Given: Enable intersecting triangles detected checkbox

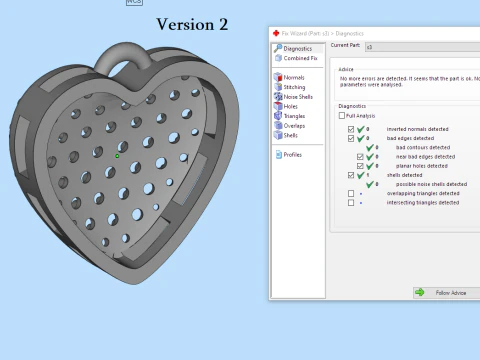Looking at the screenshot, I should (351, 203).
